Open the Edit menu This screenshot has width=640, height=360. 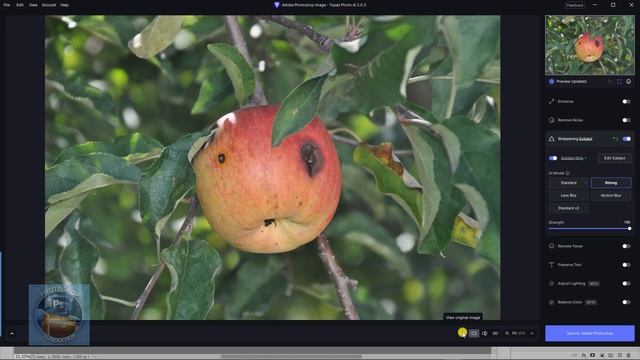[20, 5]
